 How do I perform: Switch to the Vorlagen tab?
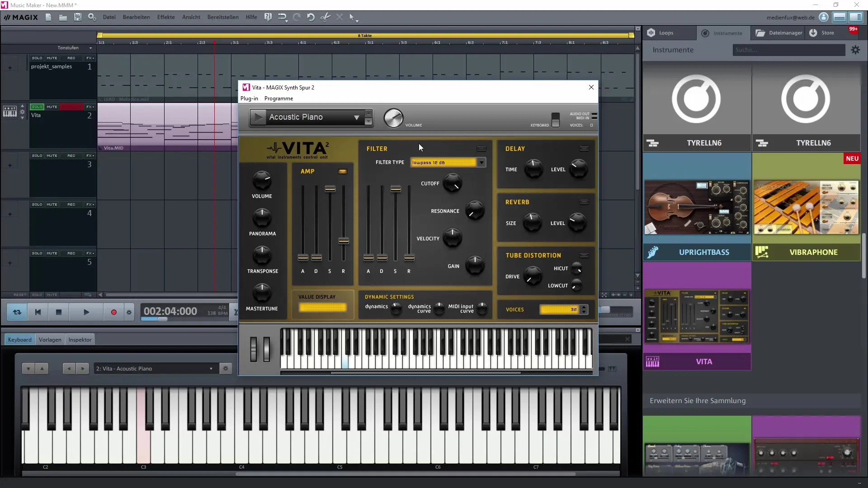click(x=50, y=340)
